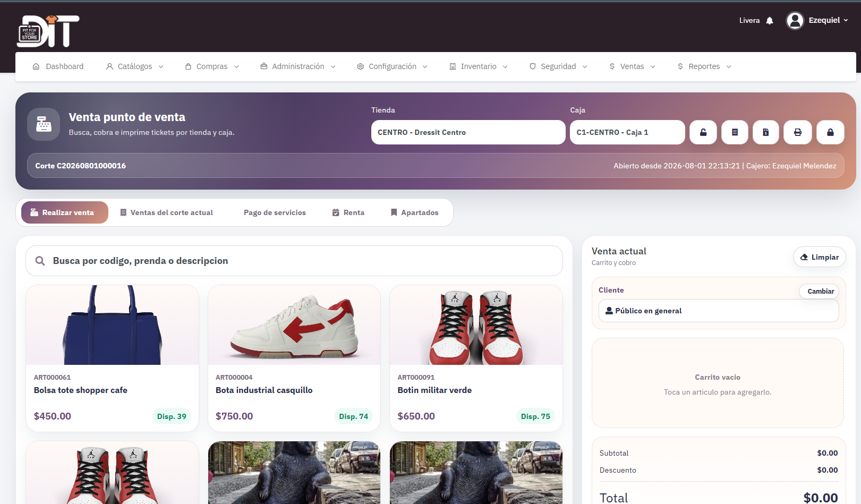Open the Ezequiel user dropdown
Screen dimensions: 861x504
828,20
